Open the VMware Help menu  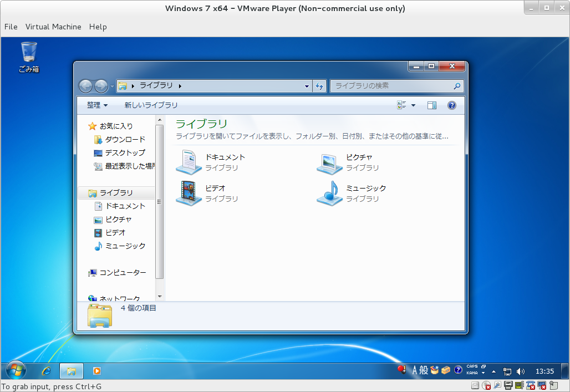point(98,27)
